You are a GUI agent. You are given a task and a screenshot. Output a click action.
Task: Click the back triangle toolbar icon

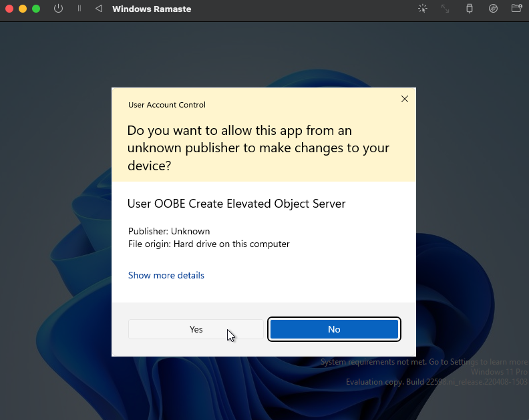98,9
